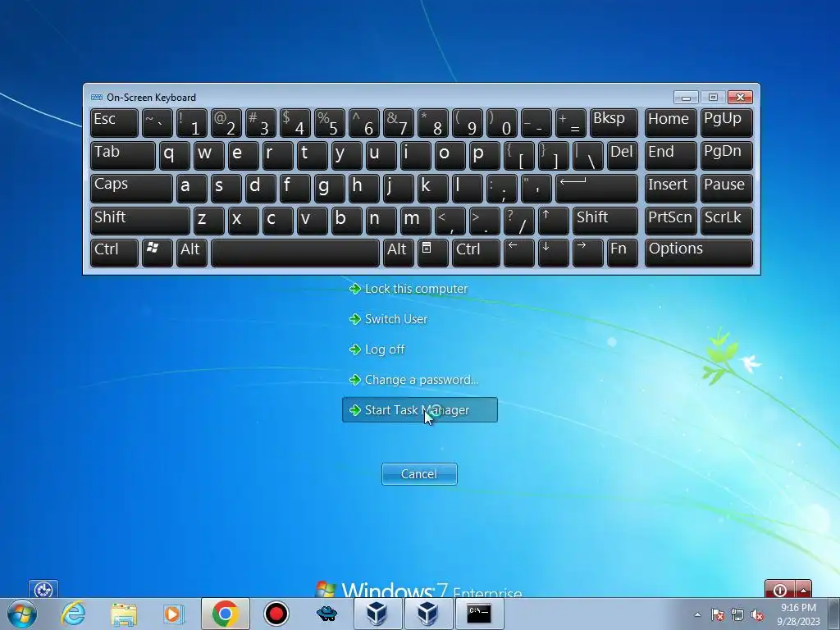Viewport: 840px width, 630px height.
Task: Tap the PrtScn key
Action: pyautogui.click(x=671, y=221)
